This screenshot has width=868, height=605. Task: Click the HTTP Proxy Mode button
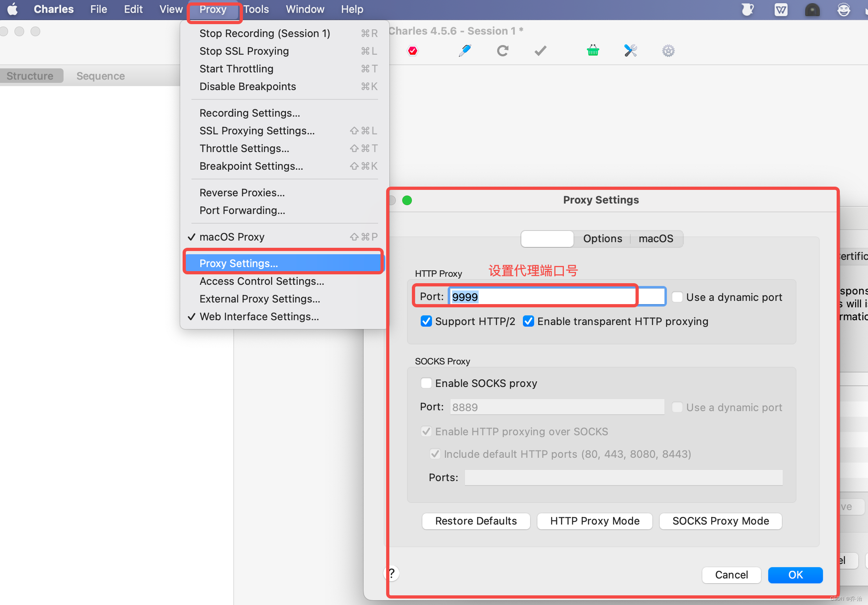tap(594, 521)
